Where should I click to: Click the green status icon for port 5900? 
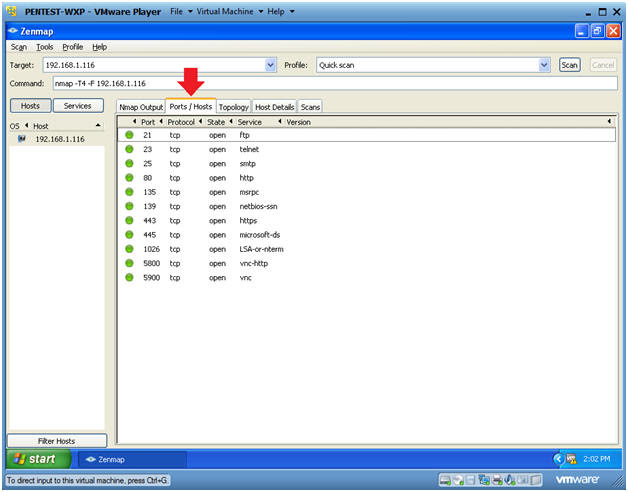pyautogui.click(x=129, y=277)
